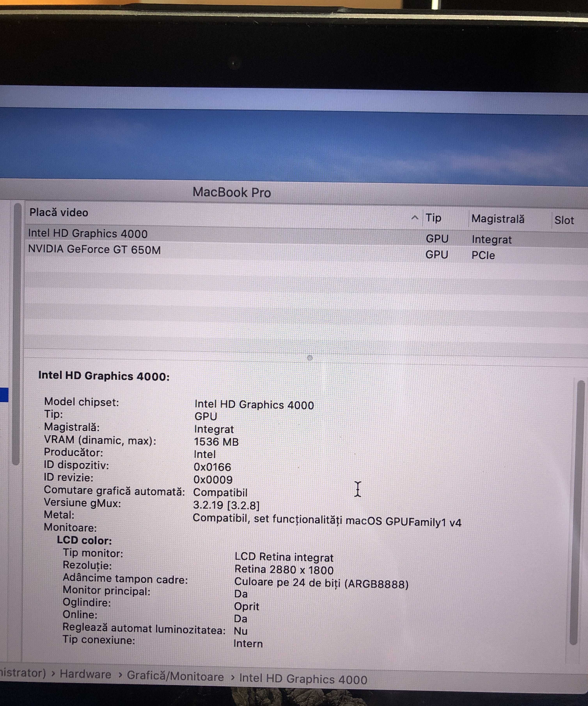
Task: Sort by the Magistrală column header
Action: point(498,219)
